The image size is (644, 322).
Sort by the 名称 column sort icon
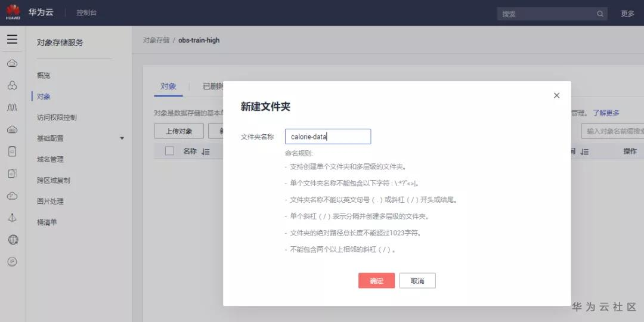[x=206, y=151]
